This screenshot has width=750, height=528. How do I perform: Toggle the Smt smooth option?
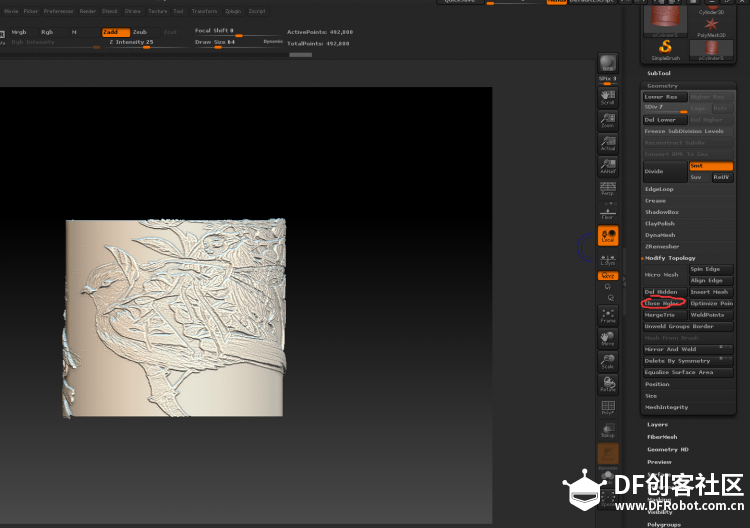click(x=711, y=166)
